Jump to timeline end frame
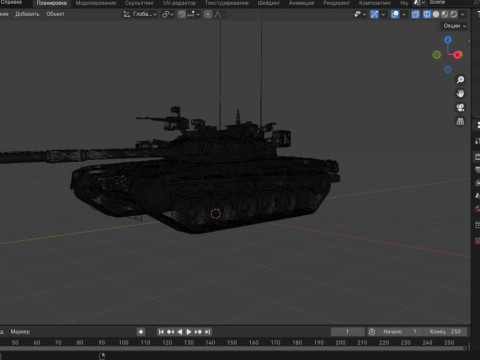 tap(207, 332)
